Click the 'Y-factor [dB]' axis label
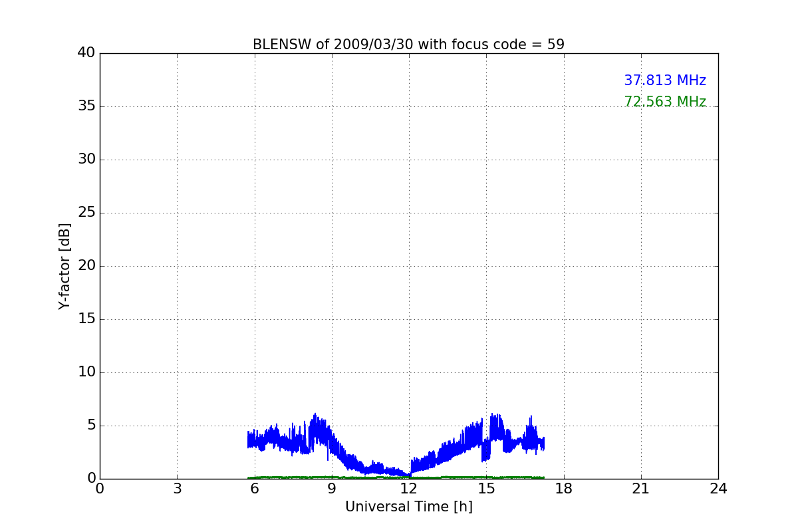 point(65,266)
